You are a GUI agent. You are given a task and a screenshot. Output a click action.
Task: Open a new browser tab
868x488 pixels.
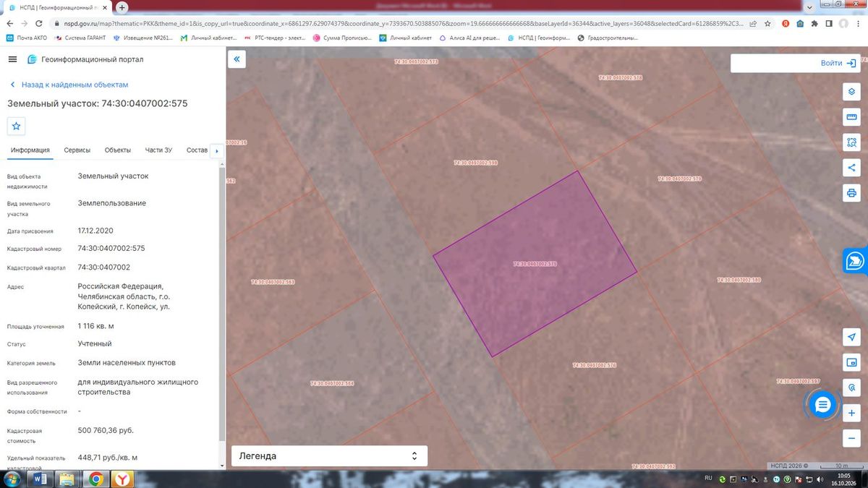pyautogui.click(x=122, y=7)
